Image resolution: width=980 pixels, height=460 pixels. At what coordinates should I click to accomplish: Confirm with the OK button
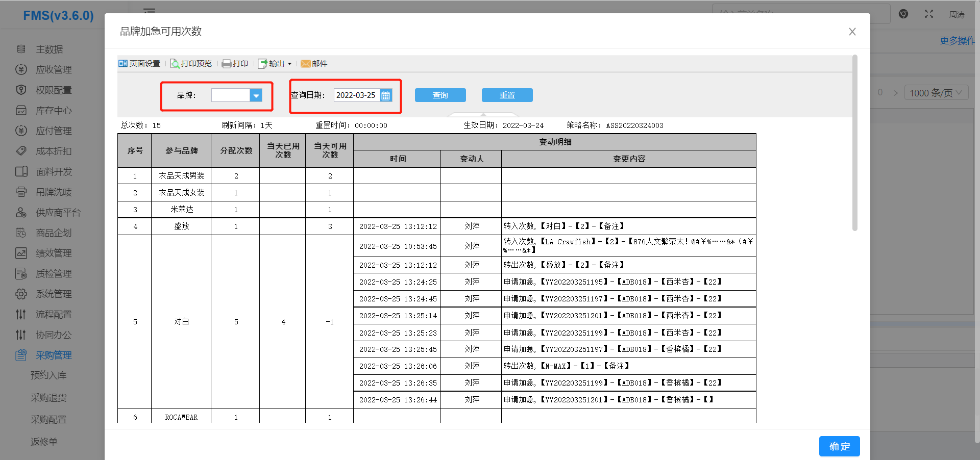pos(839,446)
